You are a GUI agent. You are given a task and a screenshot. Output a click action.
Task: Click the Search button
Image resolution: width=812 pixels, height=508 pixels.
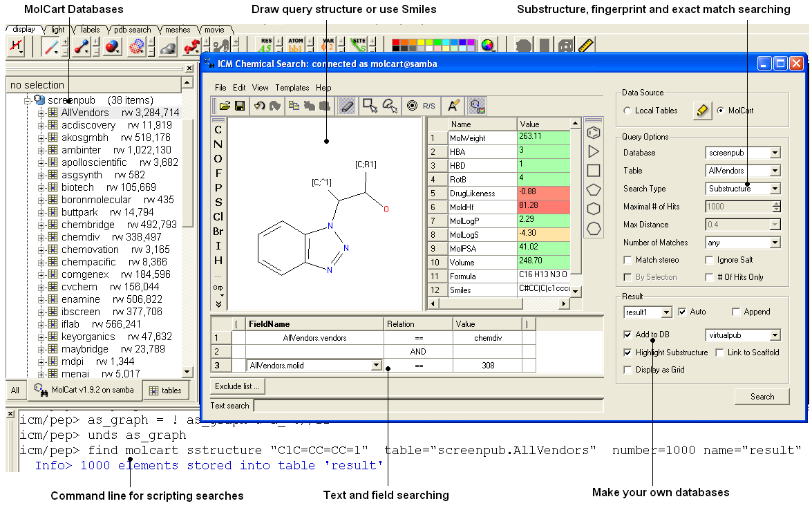[x=762, y=397]
